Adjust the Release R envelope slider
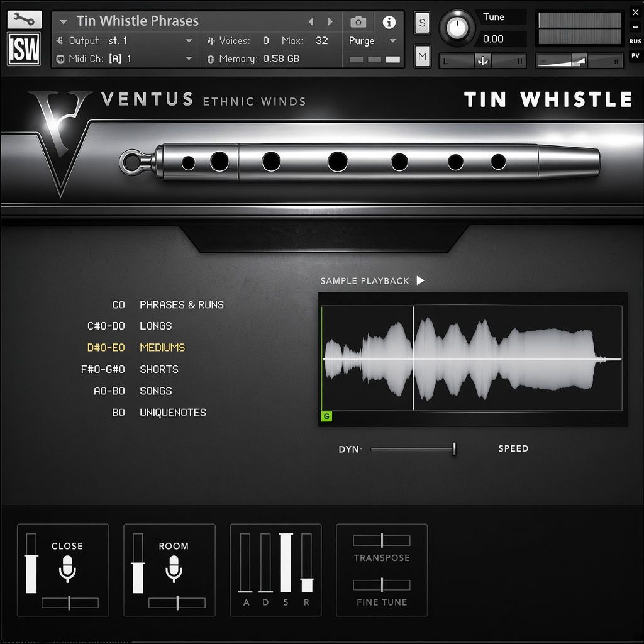 pyautogui.click(x=307, y=563)
